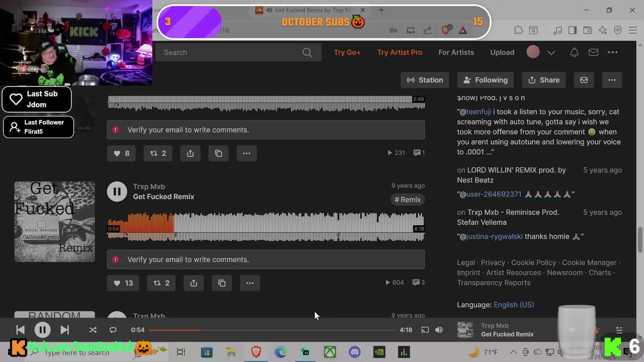Open For Artists in the header
Viewport: 644px width, 362px height.
[456, 52]
